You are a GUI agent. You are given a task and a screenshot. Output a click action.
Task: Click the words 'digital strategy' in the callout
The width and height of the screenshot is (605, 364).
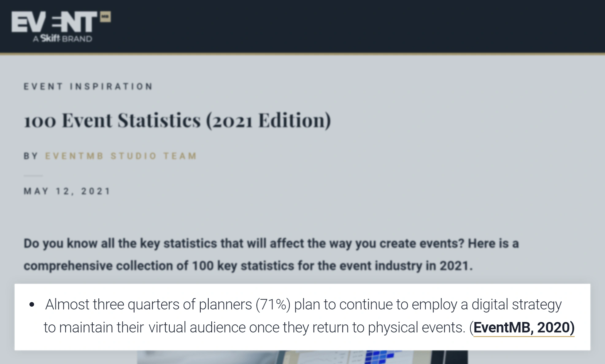coord(516,305)
